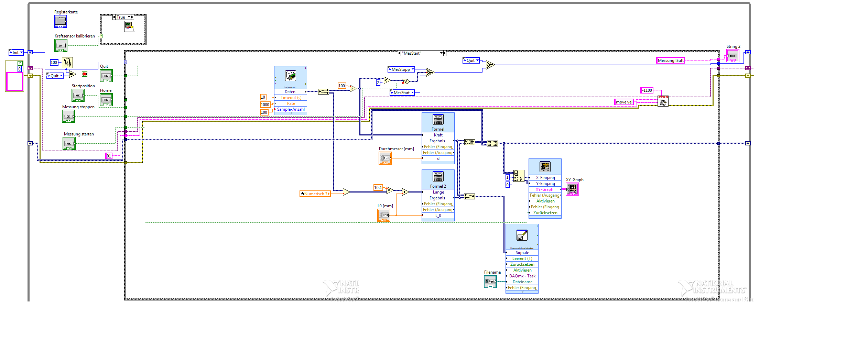This screenshot has height=352, width=868.
Task: Click the Kraftsensor kalibrieren boolean terminal
Action: (x=61, y=45)
